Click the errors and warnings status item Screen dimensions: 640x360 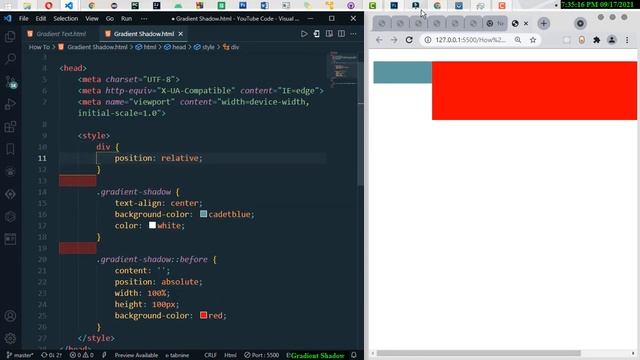click(x=83, y=355)
